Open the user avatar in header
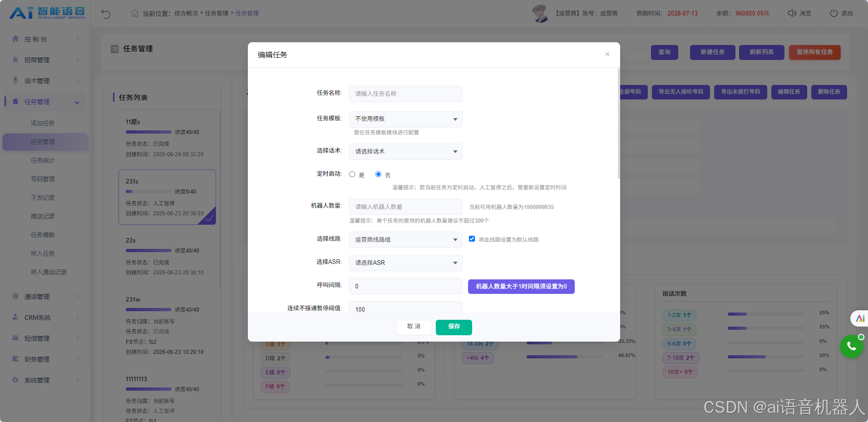 pyautogui.click(x=540, y=13)
